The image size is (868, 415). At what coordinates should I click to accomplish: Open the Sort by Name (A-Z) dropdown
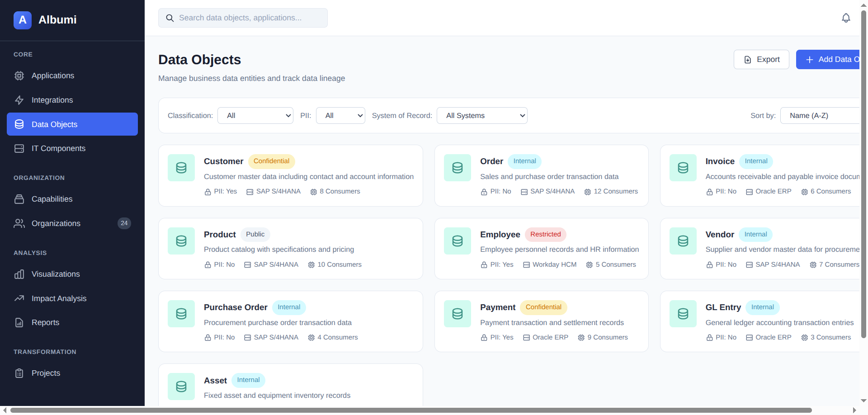click(x=819, y=116)
